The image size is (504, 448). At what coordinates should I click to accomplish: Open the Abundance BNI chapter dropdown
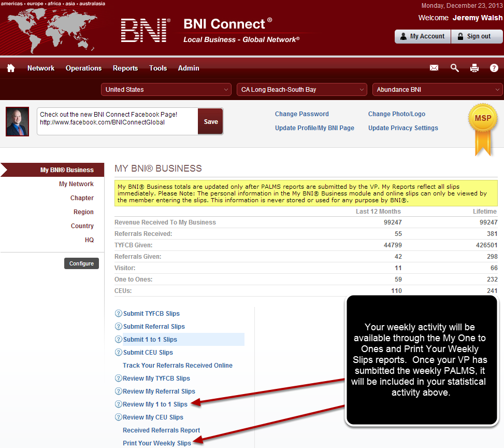click(438, 90)
